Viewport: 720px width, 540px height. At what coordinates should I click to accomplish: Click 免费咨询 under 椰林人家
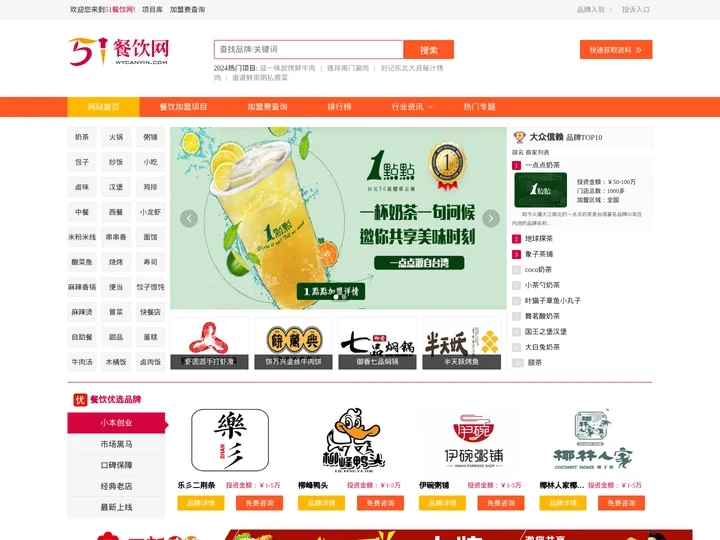pos(621,503)
